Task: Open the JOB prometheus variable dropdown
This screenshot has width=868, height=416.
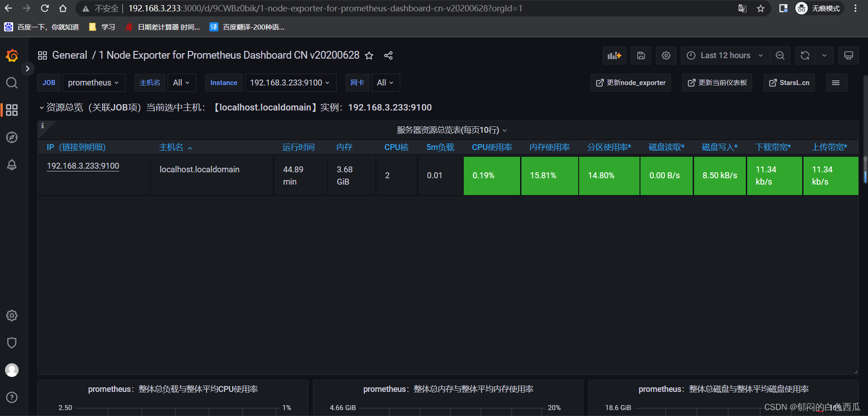Action: pos(94,83)
